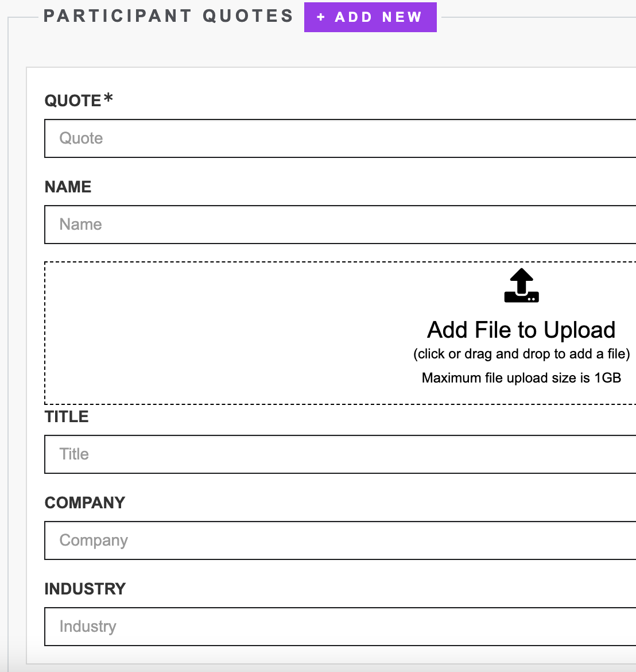The height and width of the screenshot is (672, 636).
Task: Click the plus sign on Add New
Action: click(x=321, y=17)
